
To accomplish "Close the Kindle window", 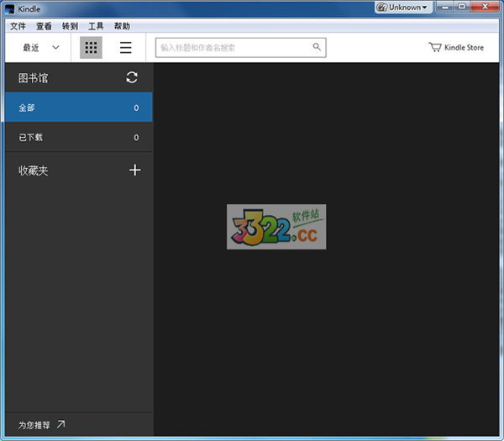I will (486, 8).
